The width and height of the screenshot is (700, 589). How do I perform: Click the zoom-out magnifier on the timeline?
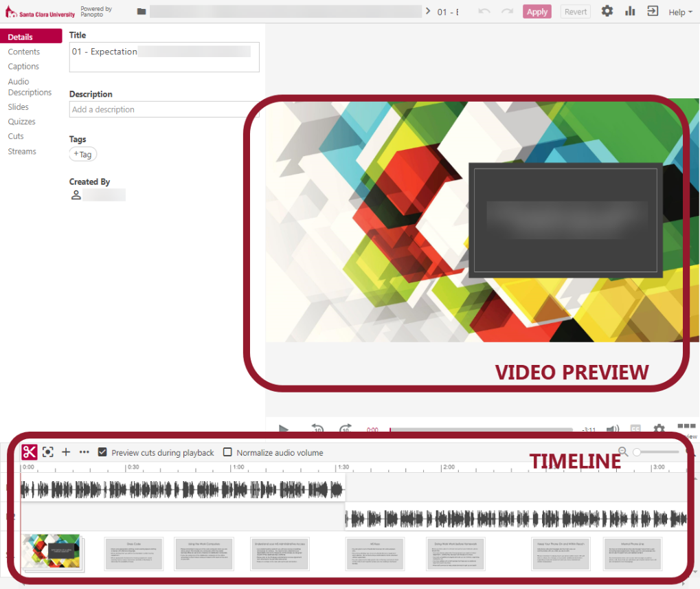point(622,452)
